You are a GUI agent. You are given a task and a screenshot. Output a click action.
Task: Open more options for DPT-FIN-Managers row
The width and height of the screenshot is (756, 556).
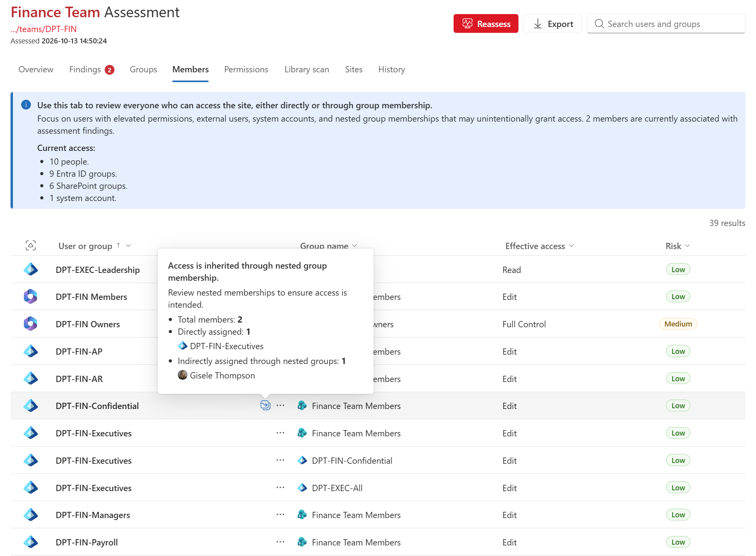280,515
